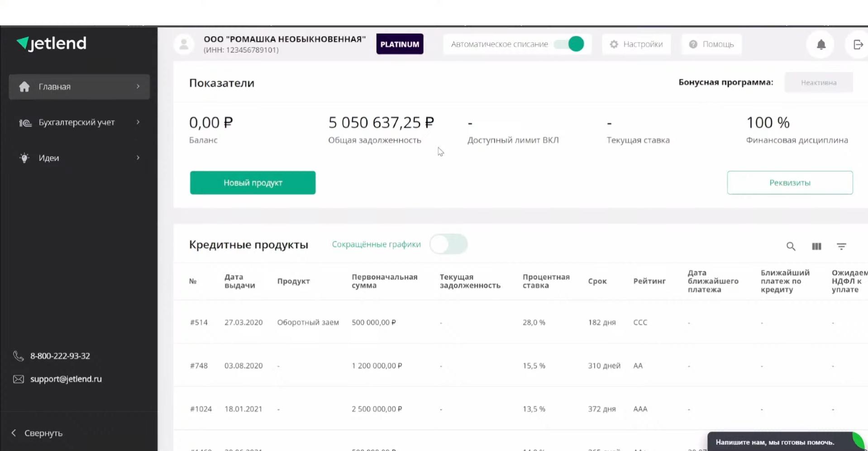The width and height of the screenshot is (868, 451).
Task: Click the logout icon in header
Action: pos(858,44)
